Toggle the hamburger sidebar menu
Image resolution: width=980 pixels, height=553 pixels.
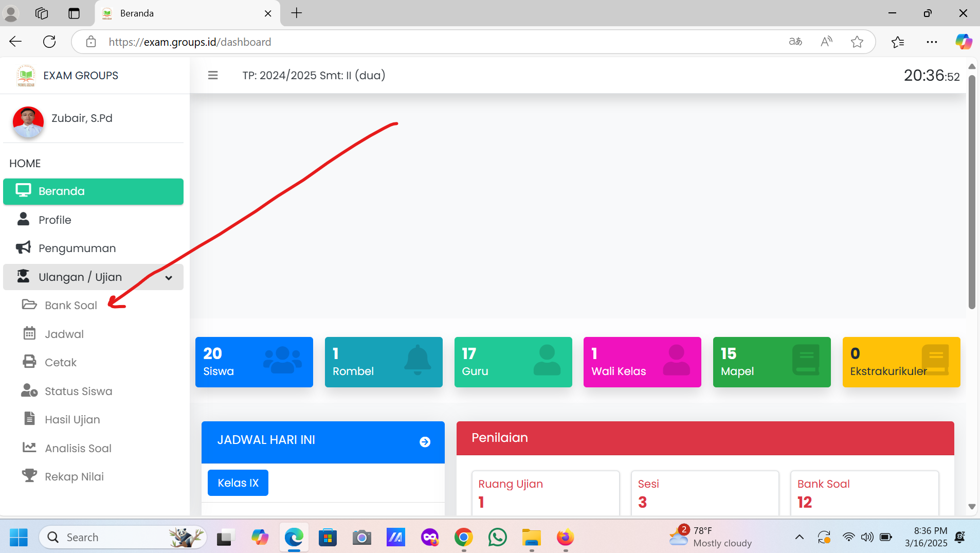(x=213, y=76)
